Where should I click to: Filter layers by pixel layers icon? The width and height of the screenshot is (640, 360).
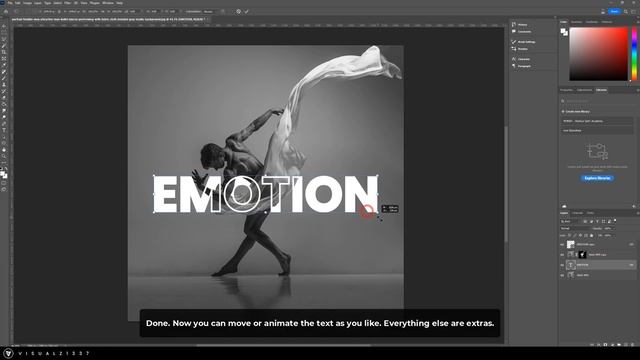pos(585,222)
